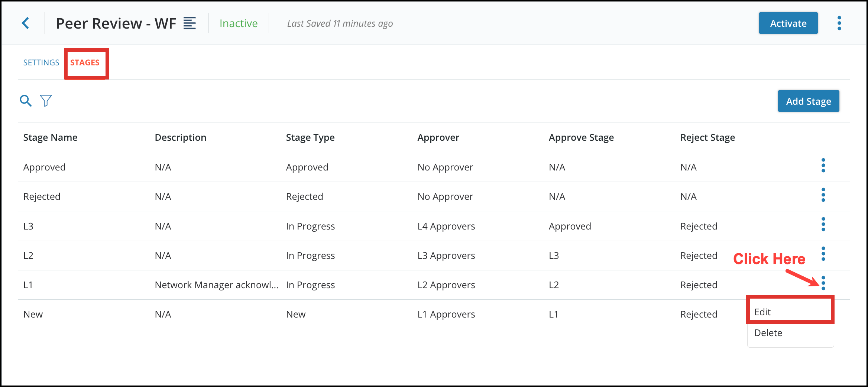Click L1 approve stage in New row
868x387 pixels.
pos(553,314)
